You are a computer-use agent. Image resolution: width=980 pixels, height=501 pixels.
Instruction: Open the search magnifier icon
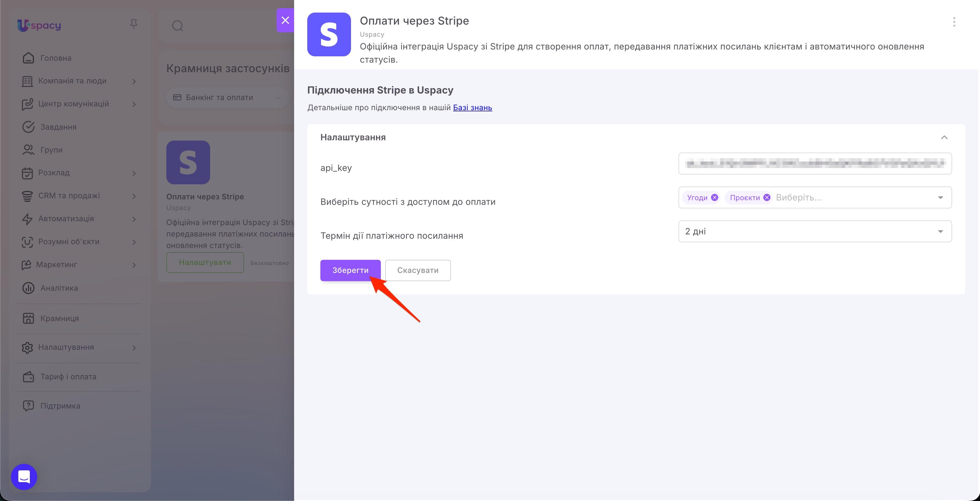pyautogui.click(x=178, y=26)
